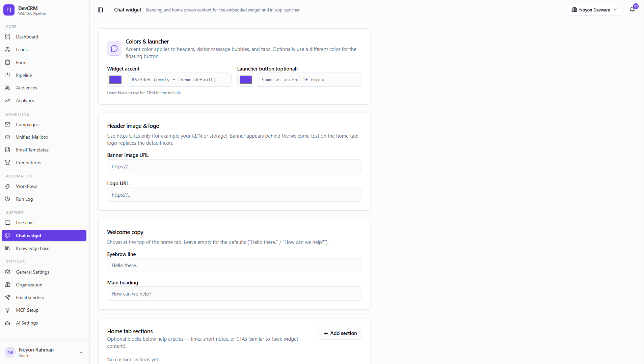Click the NR user avatar
This screenshot has height=364, width=644.
tap(10, 353)
